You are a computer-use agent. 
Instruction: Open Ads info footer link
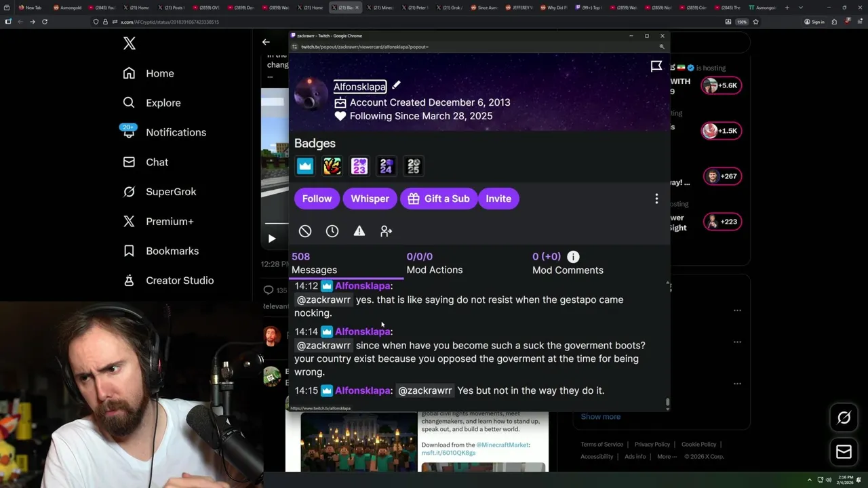coord(635,457)
